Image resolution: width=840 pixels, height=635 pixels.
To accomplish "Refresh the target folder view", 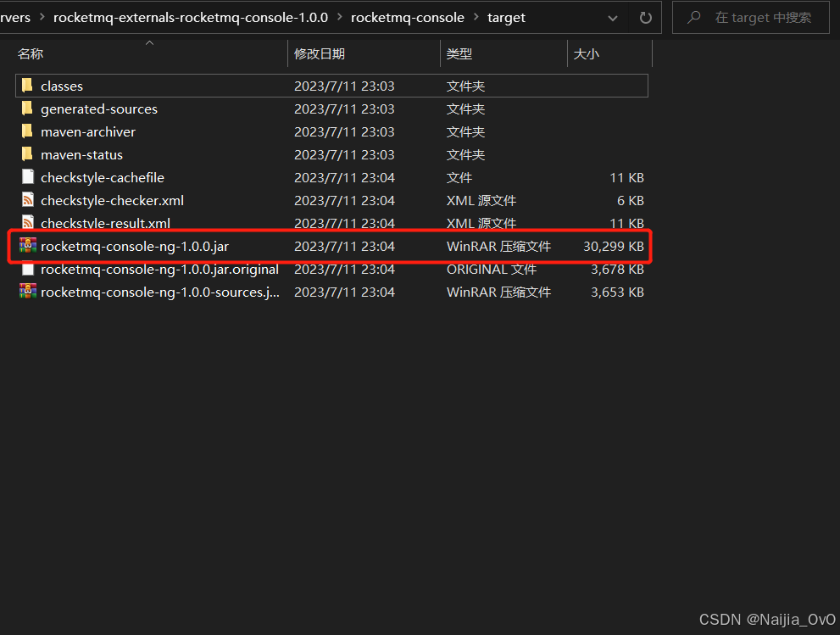I will click(646, 18).
